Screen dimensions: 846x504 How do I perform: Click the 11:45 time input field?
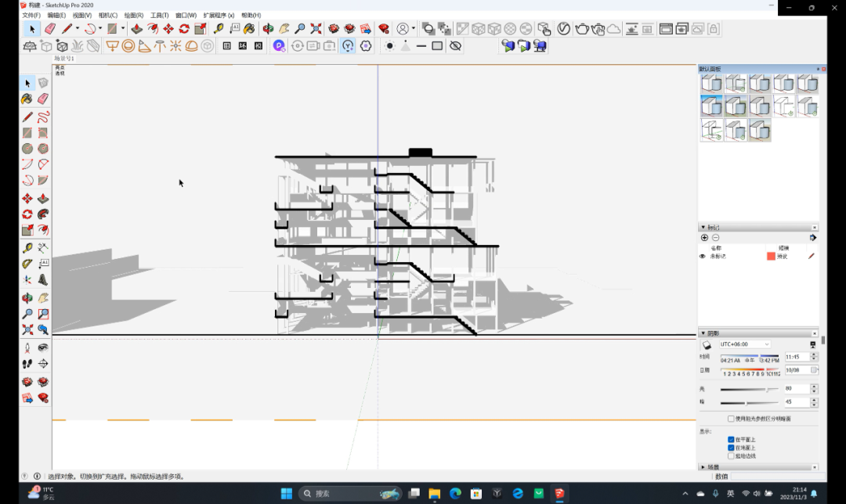pyautogui.click(x=797, y=357)
